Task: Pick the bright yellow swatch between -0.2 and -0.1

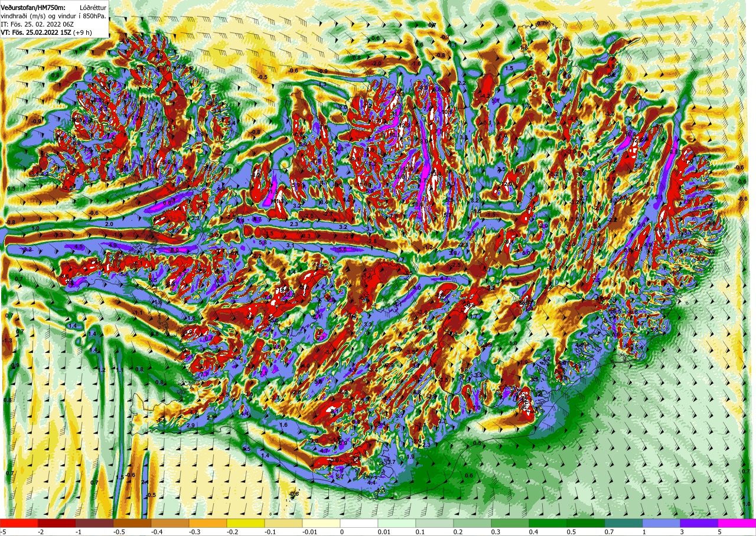Action: (246, 523)
